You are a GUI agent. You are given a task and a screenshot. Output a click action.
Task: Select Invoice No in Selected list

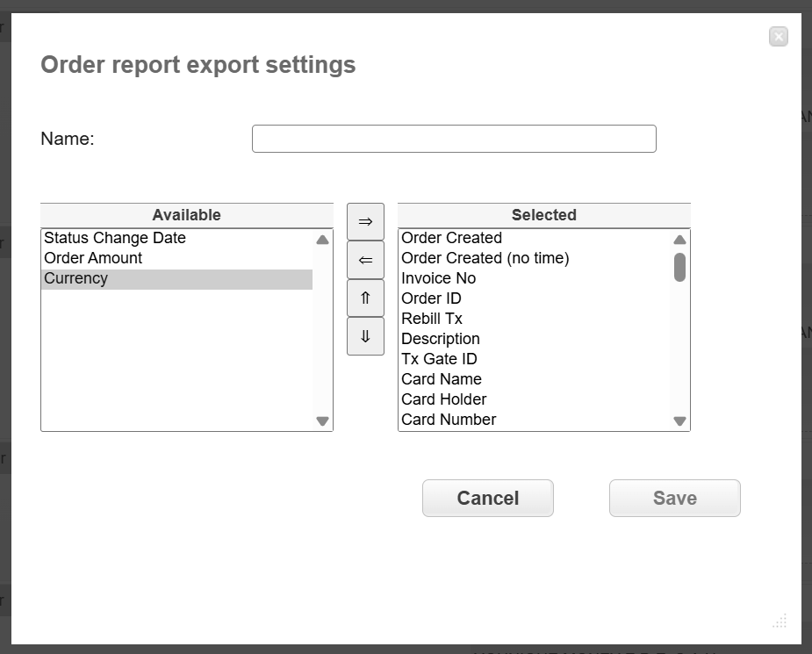pos(438,278)
